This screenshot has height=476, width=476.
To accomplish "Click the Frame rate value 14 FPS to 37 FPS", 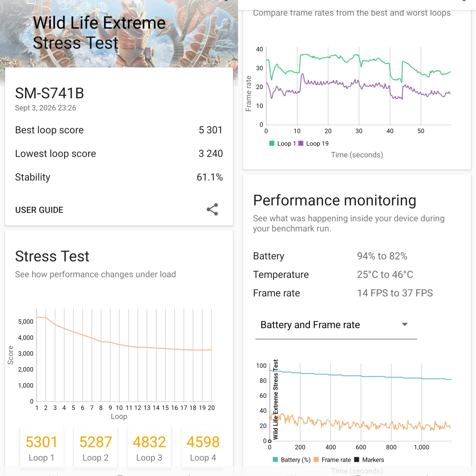I will [x=395, y=293].
